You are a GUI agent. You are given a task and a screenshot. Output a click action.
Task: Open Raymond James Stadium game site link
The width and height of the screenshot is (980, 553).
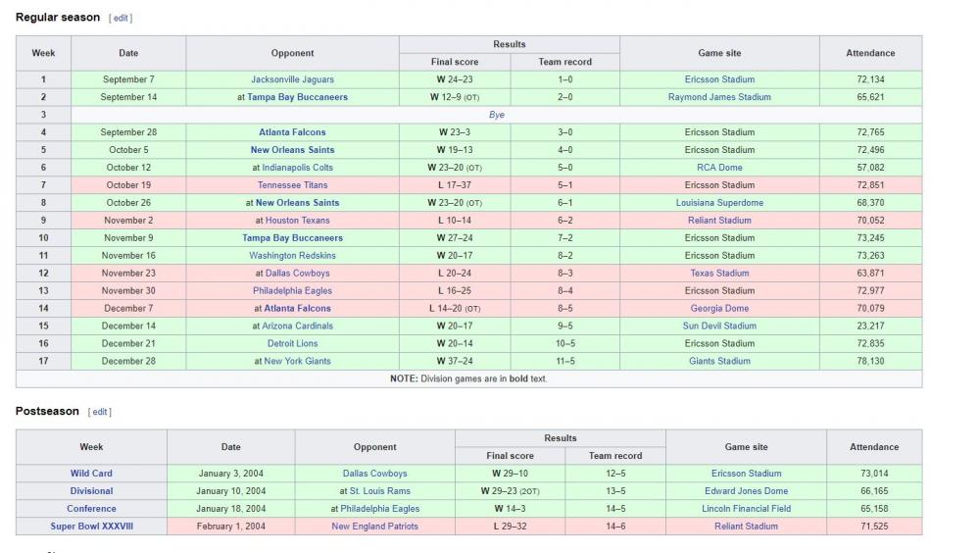(x=719, y=97)
